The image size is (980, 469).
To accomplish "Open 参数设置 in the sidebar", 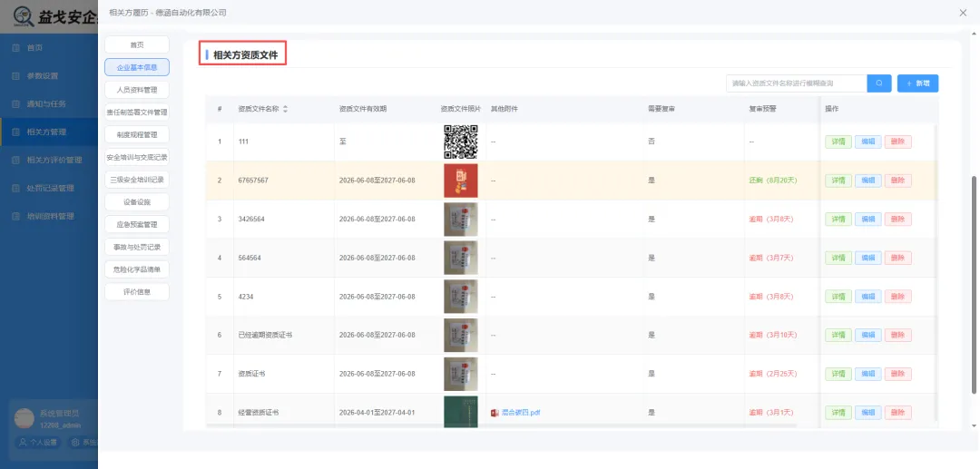I will point(42,75).
